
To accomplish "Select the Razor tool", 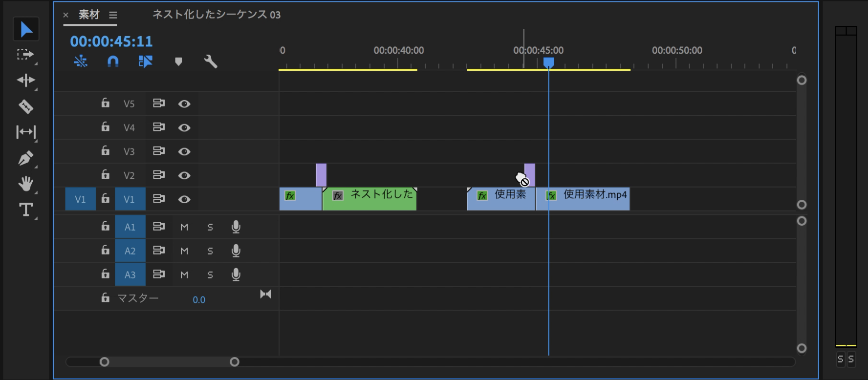I will (25, 106).
